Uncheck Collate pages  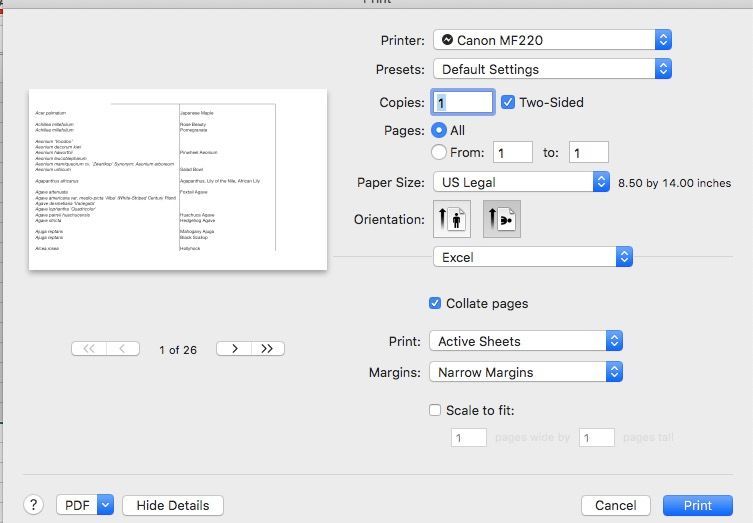435,304
